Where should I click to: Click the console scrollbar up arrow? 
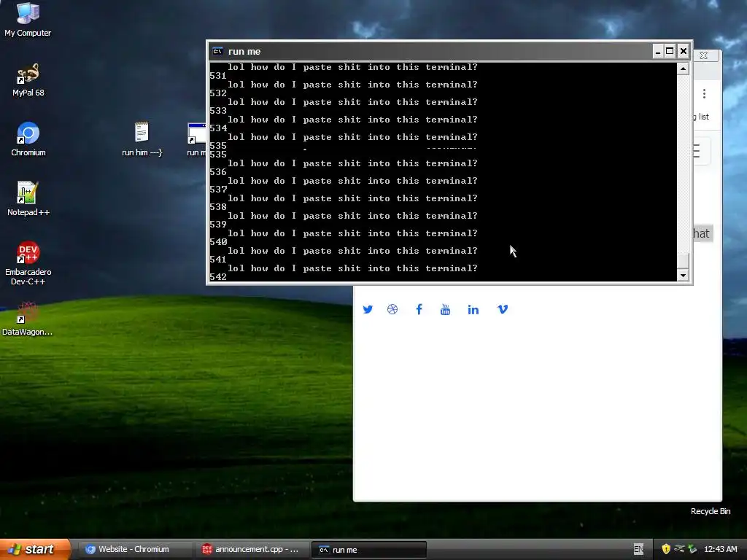pyautogui.click(x=683, y=69)
